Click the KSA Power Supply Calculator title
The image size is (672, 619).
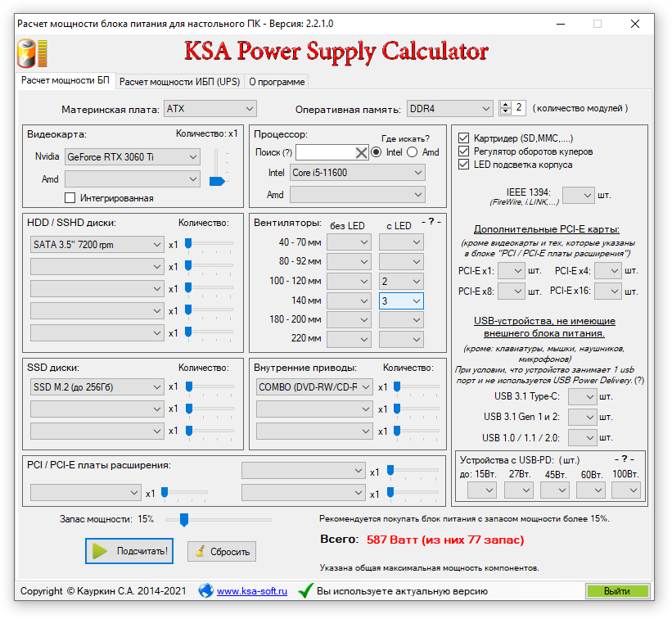[x=336, y=52]
